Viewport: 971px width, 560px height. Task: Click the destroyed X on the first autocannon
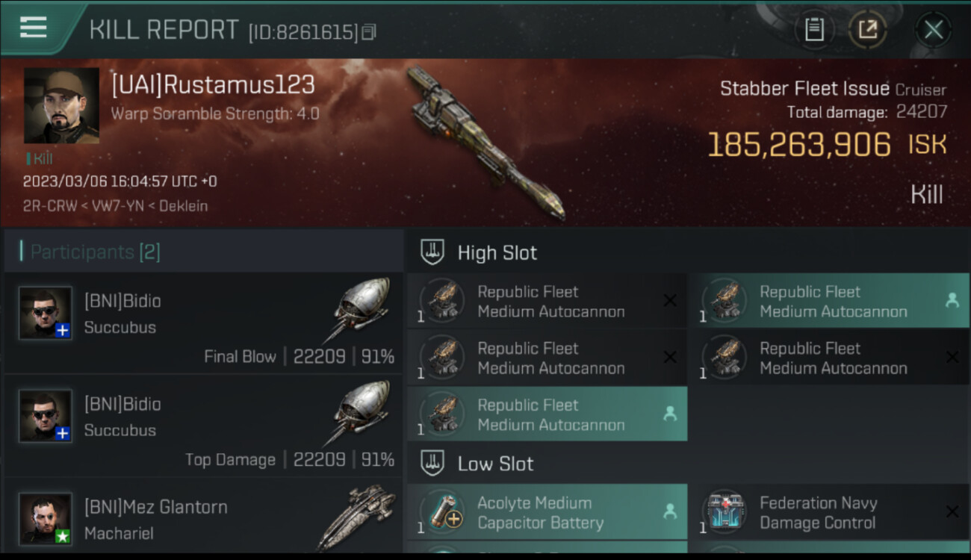click(x=670, y=300)
